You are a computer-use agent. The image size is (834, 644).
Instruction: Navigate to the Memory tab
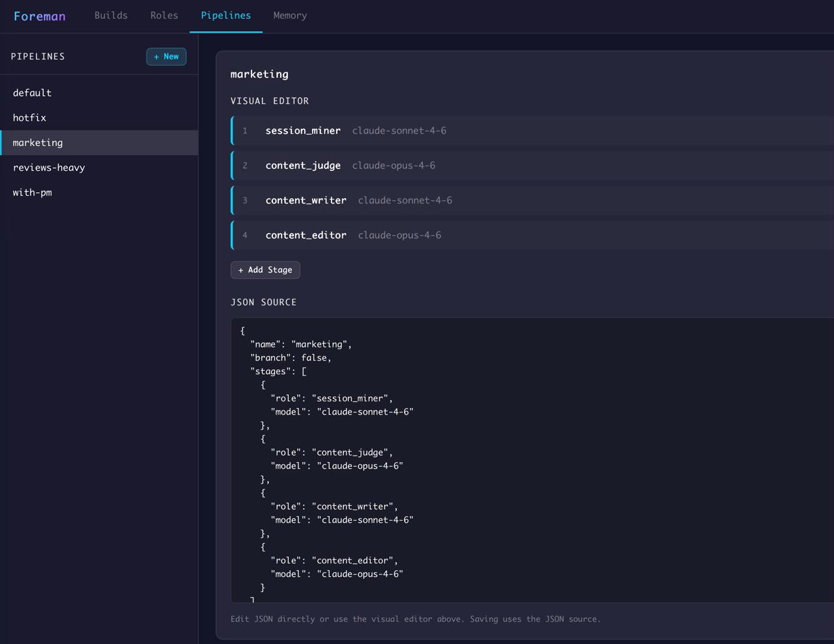(x=290, y=16)
